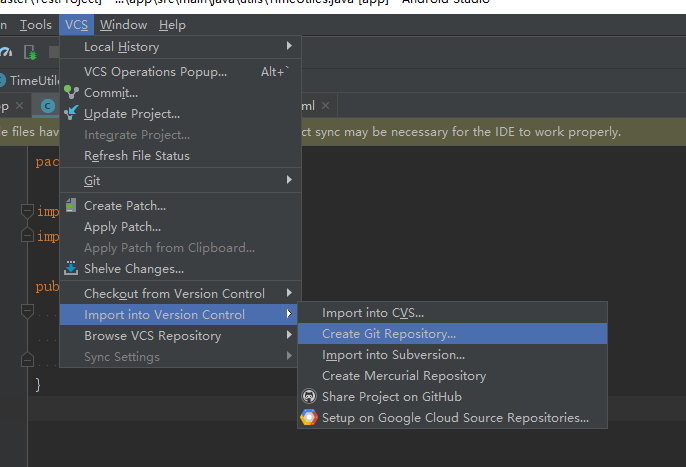Switch to the tab with the class icon
Screen dimensions: 686x467
(x=47, y=105)
